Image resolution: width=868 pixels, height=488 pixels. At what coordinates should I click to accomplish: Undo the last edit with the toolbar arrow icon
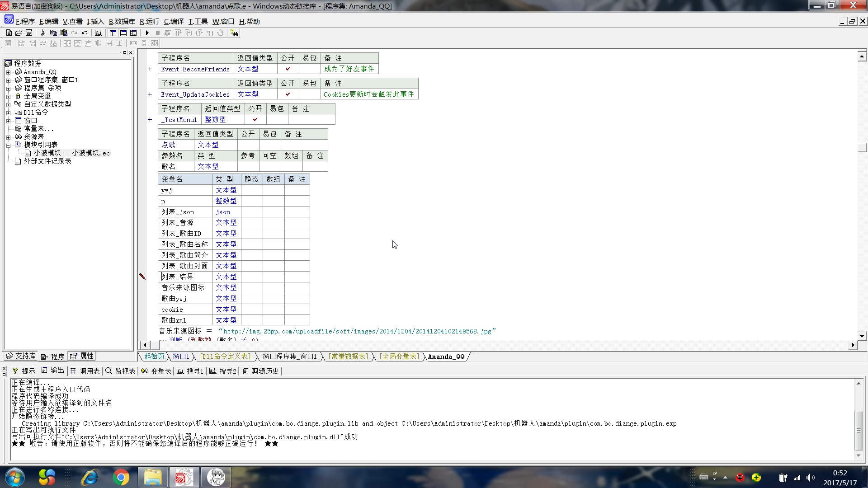(85, 33)
